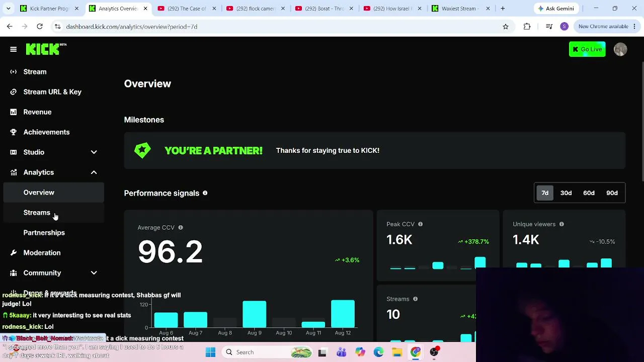Open the hamburger menu beside the Kick logo

(x=14, y=49)
